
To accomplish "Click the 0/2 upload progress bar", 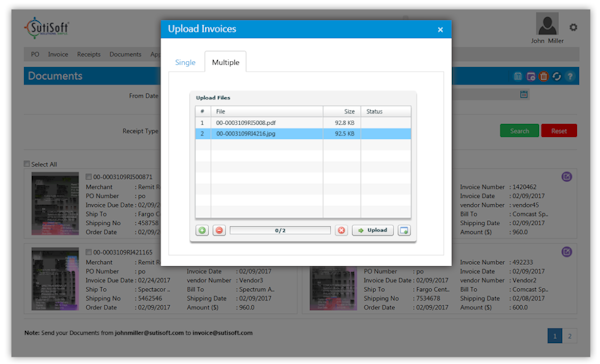I will pos(280,230).
